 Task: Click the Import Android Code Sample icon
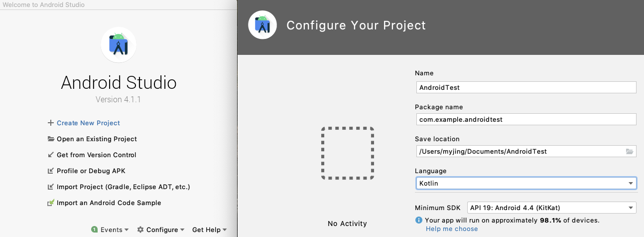[50, 203]
